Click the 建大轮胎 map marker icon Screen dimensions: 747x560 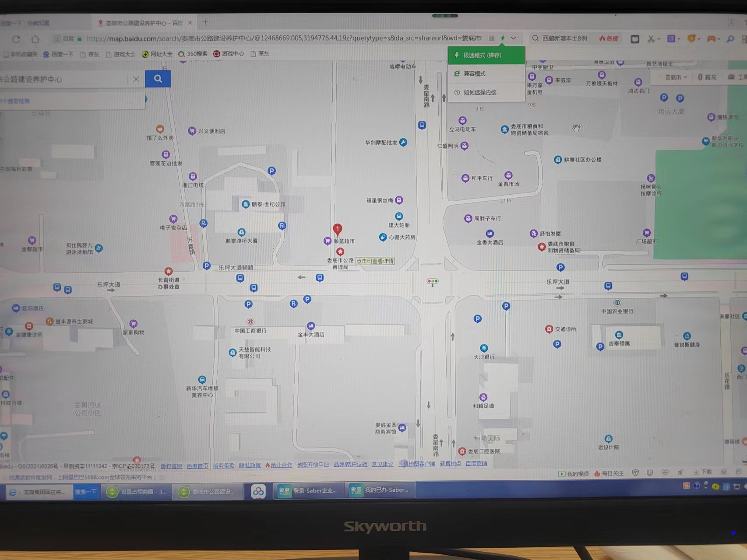pyautogui.click(x=399, y=217)
